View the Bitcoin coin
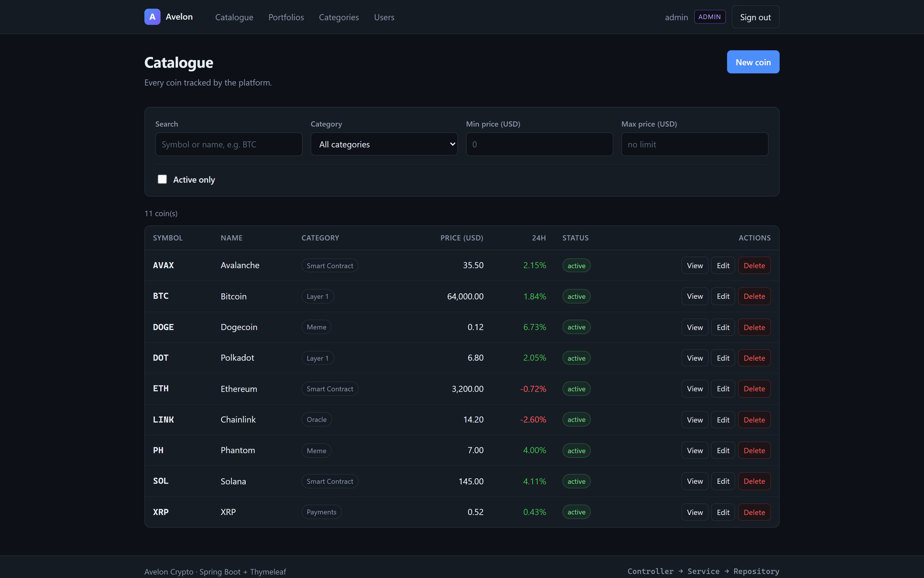 point(694,296)
